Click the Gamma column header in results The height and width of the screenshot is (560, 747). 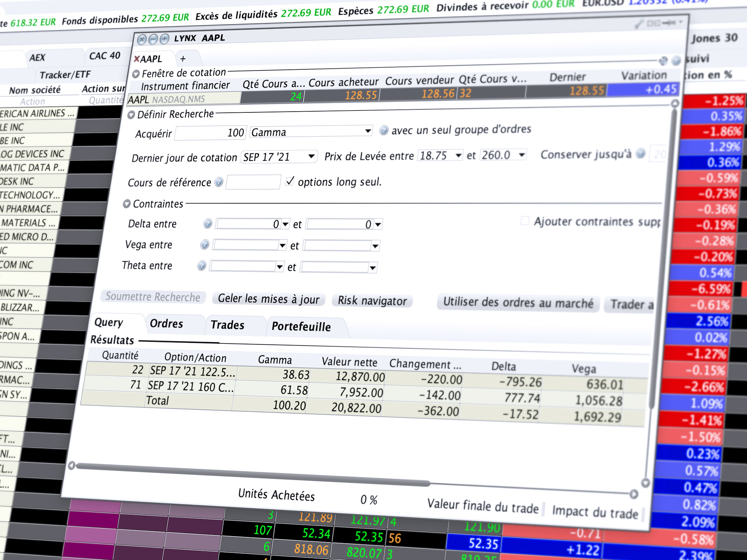(x=275, y=360)
